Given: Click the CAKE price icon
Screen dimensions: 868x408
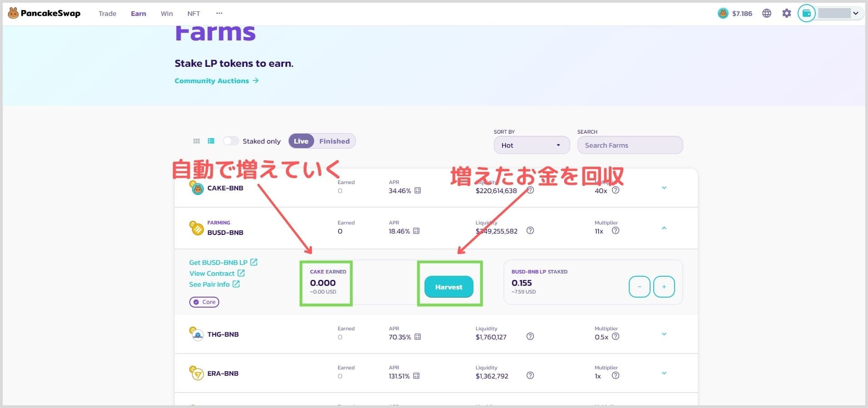Looking at the screenshot, I should tap(723, 14).
